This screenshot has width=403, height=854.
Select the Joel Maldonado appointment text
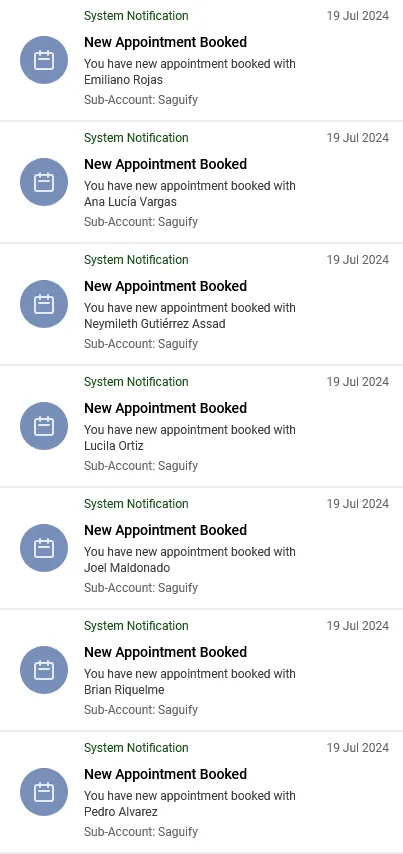click(190, 560)
